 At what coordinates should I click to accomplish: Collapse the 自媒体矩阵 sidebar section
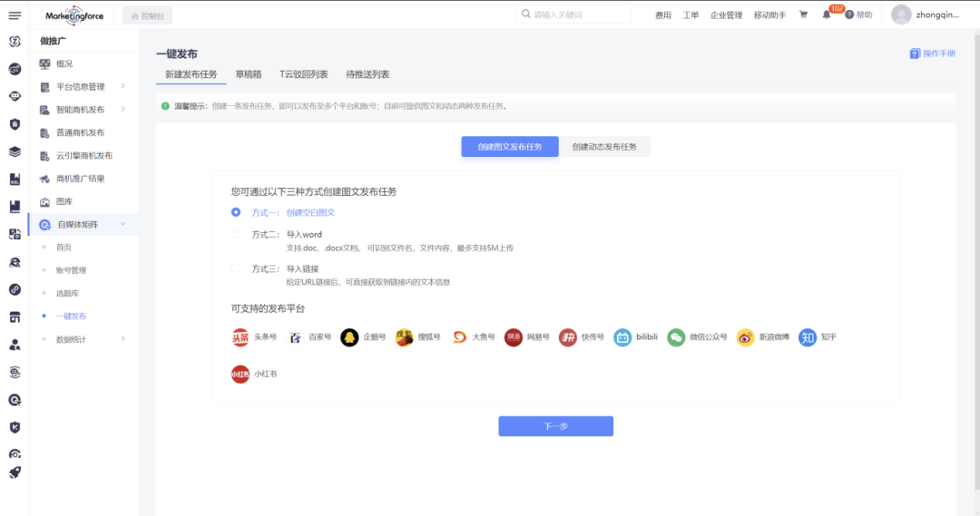pos(122,224)
